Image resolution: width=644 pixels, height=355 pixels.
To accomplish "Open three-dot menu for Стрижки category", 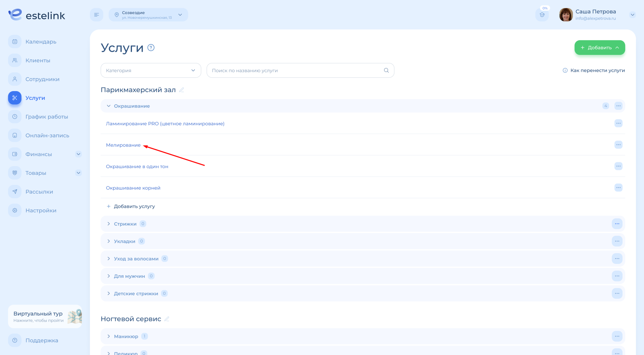I will tap(617, 224).
